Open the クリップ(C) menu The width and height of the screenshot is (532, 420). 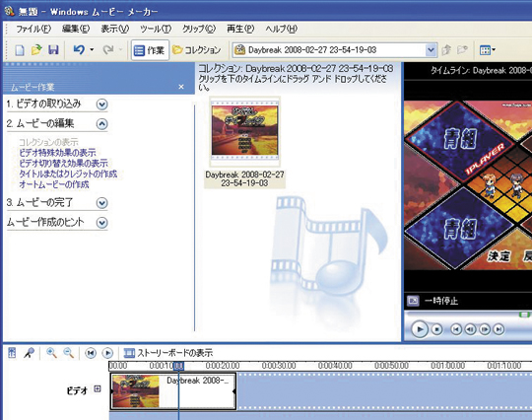[199, 29]
